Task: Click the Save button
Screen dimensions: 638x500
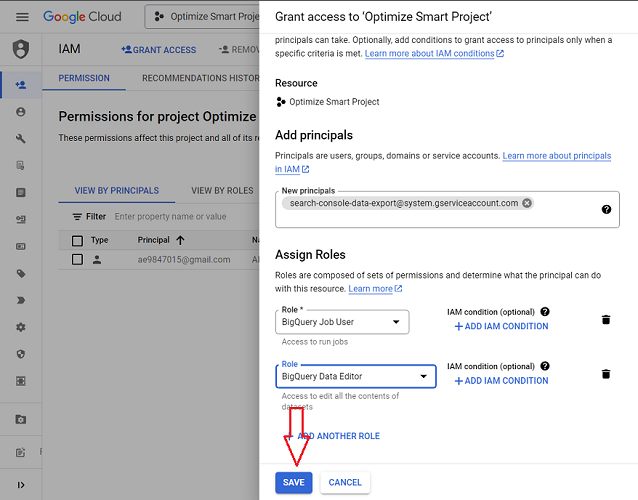Action: [x=293, y=482]
